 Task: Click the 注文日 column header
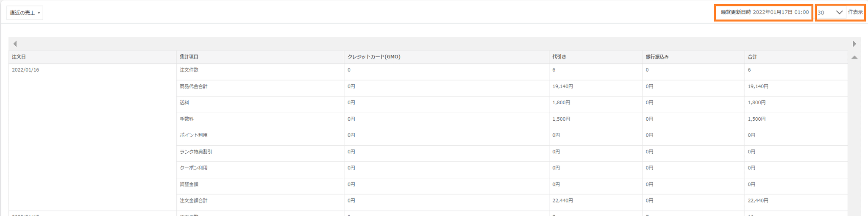(19, 57)
